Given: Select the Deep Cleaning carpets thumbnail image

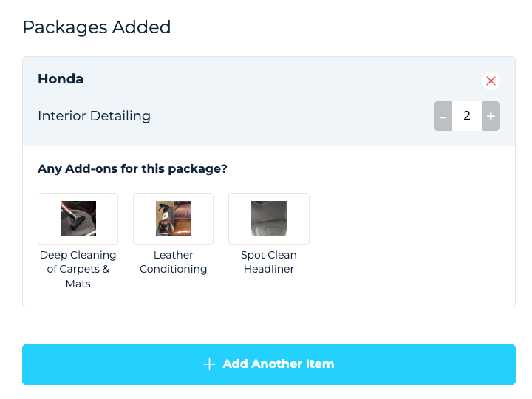Looking at the screenshot, I should [78, 219].
